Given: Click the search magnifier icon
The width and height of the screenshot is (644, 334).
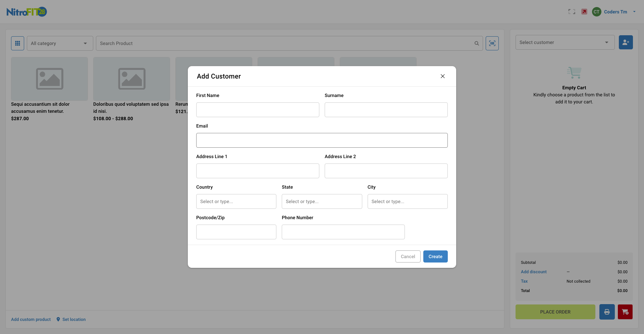Looking at the screenshot, I should (x=477, y=43).
